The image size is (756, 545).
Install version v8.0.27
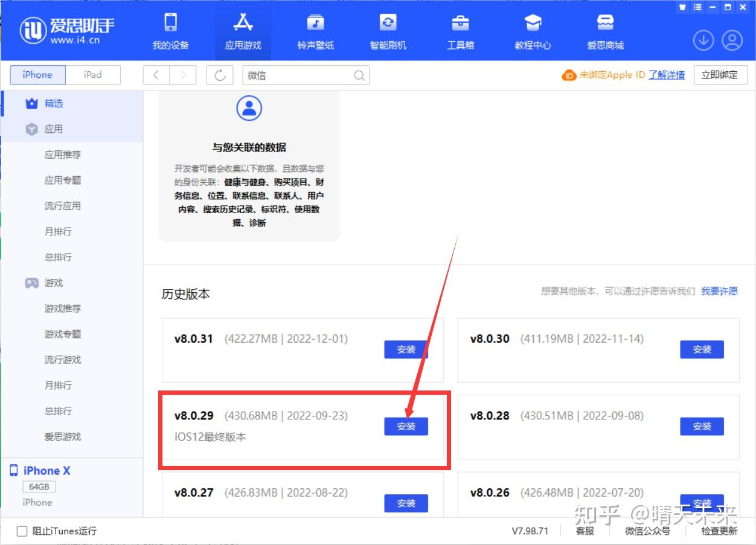tap(406, 503)
